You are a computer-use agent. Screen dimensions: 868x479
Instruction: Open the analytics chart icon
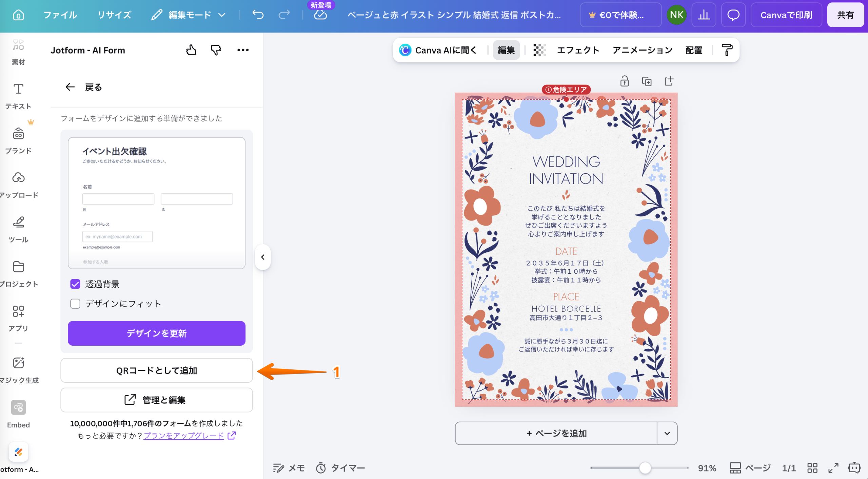coord(704,15)
